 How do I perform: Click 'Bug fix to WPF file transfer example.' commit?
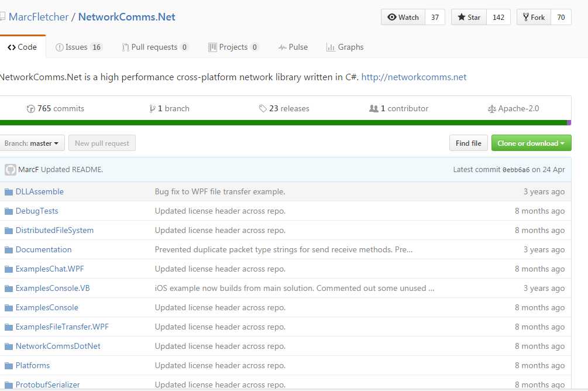pyautogui.click(x=220, y=192)
